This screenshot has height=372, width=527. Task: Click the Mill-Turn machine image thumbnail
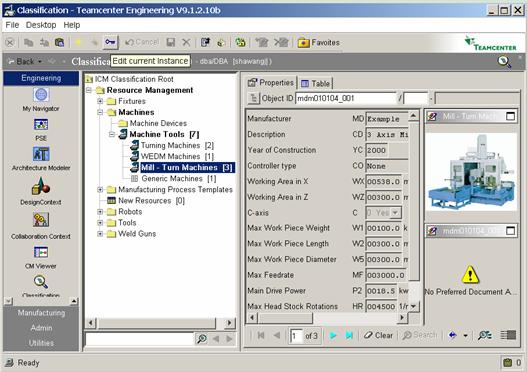click(471, 172)
